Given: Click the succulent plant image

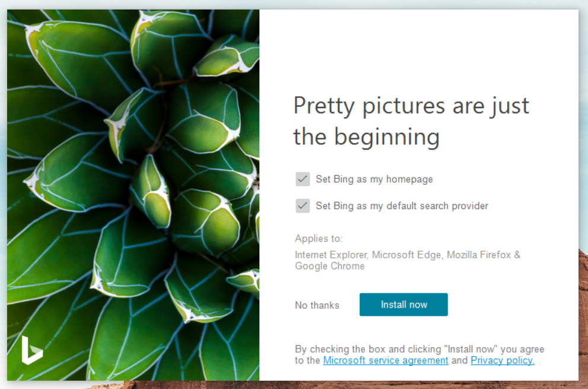Looking at the screenshot, I should click(x=133, y=195).
